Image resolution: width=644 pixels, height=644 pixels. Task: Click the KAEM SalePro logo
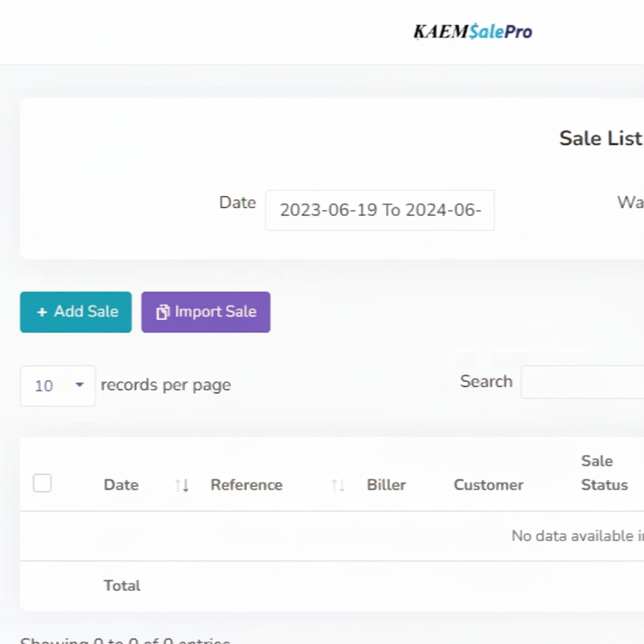pyautogui.click(x=472, y=32)
